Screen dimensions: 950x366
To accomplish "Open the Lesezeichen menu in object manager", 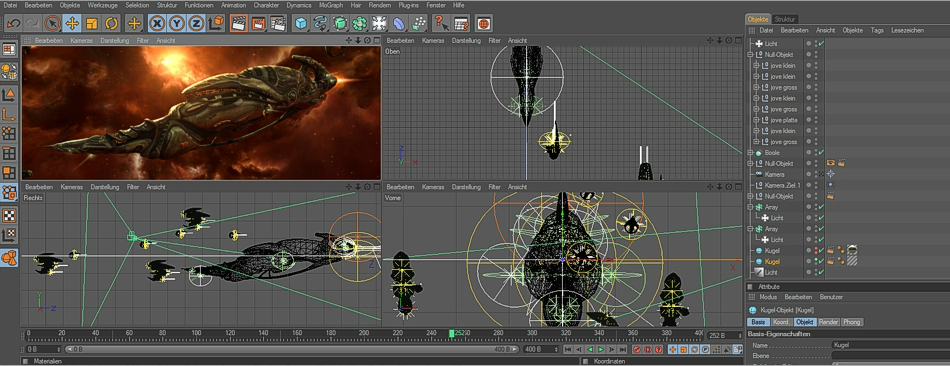I will pyautogui.click(x=907, y=30).
